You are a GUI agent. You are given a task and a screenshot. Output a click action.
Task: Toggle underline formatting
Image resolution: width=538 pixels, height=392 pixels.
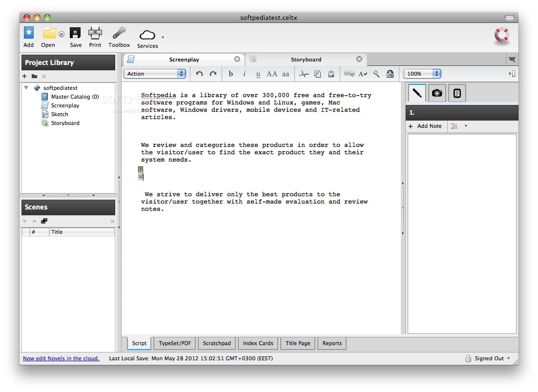click(x=258, y=74)
